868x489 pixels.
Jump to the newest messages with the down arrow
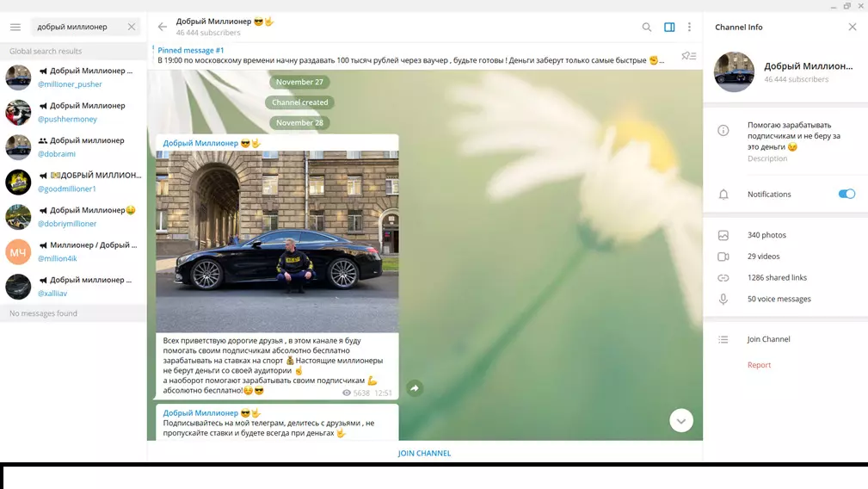click(x=680, y=421)
